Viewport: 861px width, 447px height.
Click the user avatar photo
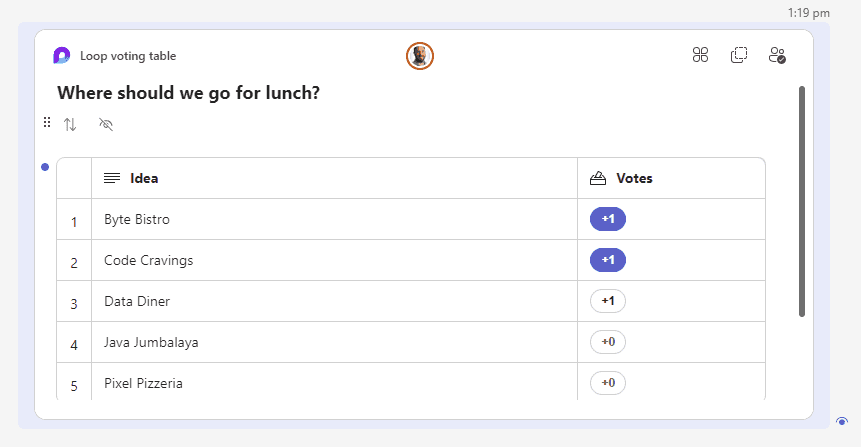[420, 56]
